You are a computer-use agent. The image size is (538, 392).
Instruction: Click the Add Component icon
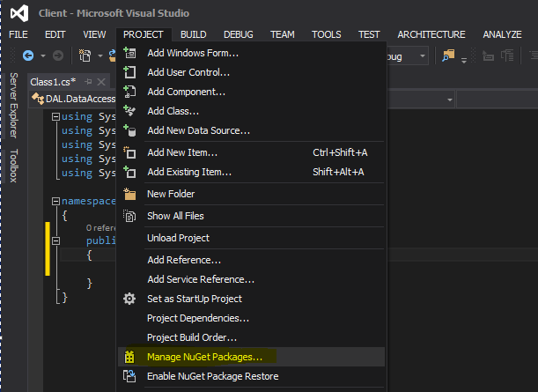click(x=129, y=92)
